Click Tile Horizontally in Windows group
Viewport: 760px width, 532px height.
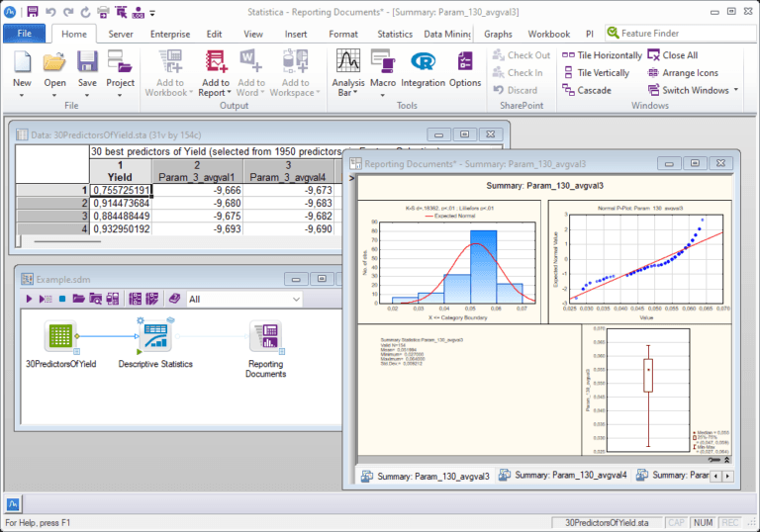(602, 55)
